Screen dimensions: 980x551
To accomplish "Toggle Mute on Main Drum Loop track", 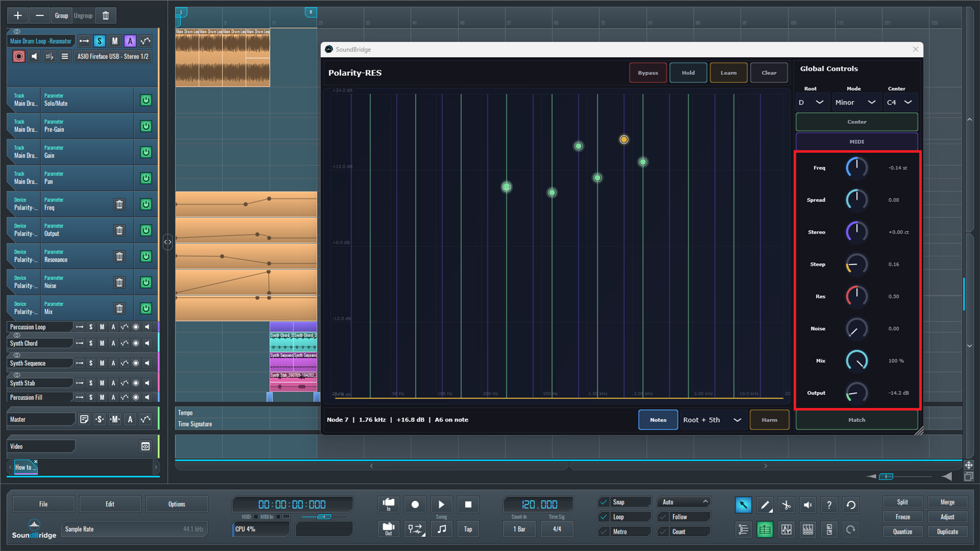I will [x=115, y=41].
